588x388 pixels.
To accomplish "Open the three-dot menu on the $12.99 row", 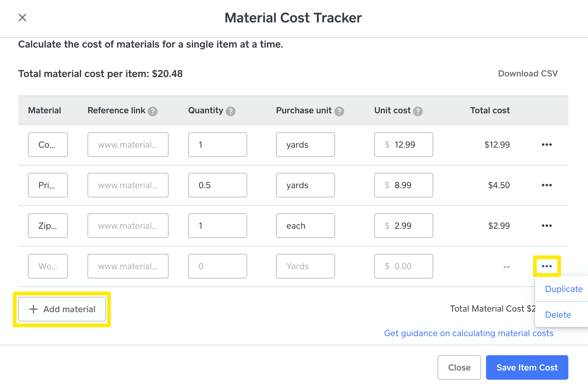I will (x=547, y=145).
